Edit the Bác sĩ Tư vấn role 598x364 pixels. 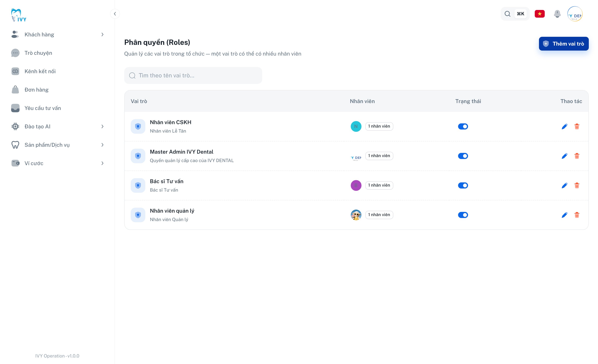click(564, 185)
